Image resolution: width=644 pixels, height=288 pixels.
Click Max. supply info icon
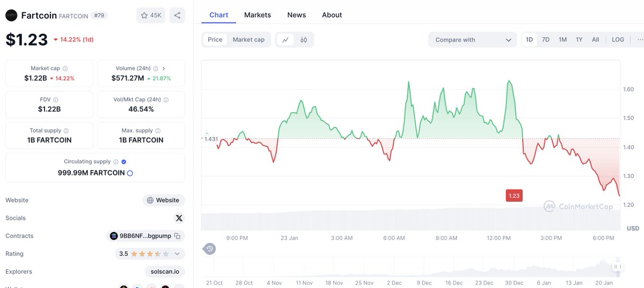pyautogui.click(x=158, y=131)
